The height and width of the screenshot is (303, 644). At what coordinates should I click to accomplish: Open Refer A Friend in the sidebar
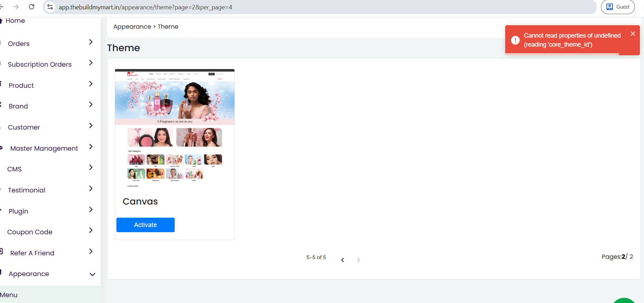pos(32,253)
